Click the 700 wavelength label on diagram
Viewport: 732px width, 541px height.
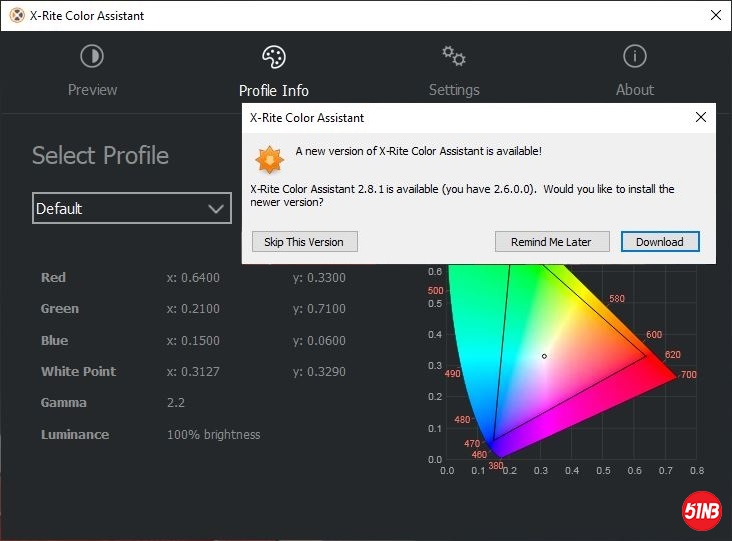point(689,374)
